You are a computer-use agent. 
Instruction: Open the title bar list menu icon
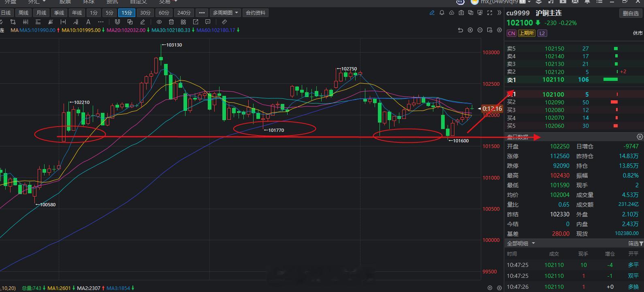(600, 2)
